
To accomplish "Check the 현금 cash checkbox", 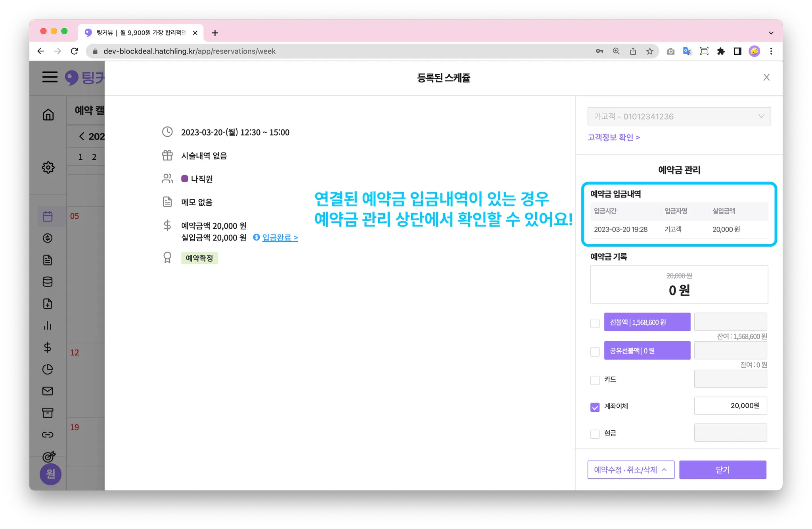I will [x=595, y=434].
